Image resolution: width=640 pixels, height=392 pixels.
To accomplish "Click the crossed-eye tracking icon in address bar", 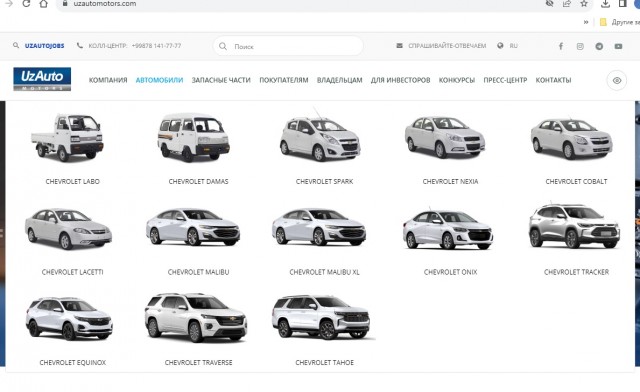I will click(x=549, y=4).
